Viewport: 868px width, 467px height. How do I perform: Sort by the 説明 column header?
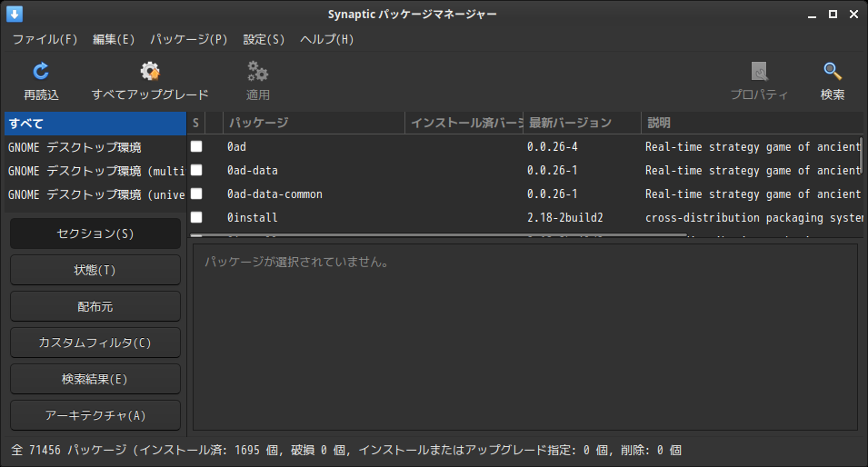752,123
